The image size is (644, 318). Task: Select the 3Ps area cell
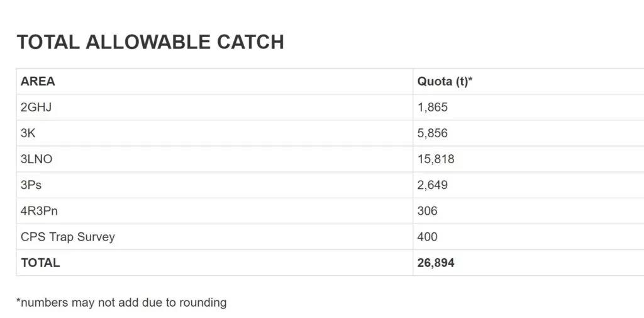[x=31, y=185]
